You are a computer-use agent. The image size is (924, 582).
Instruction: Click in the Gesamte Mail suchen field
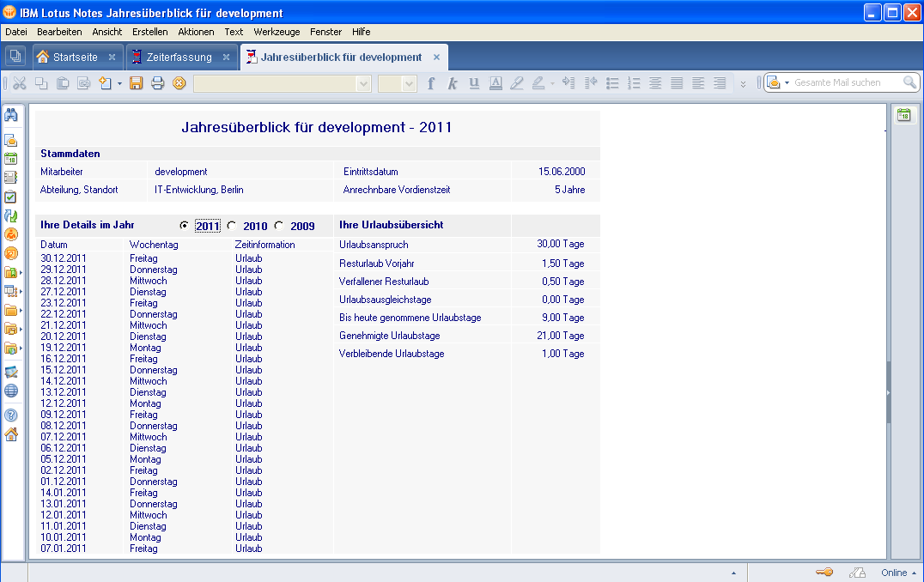click(x=846, y=82)
